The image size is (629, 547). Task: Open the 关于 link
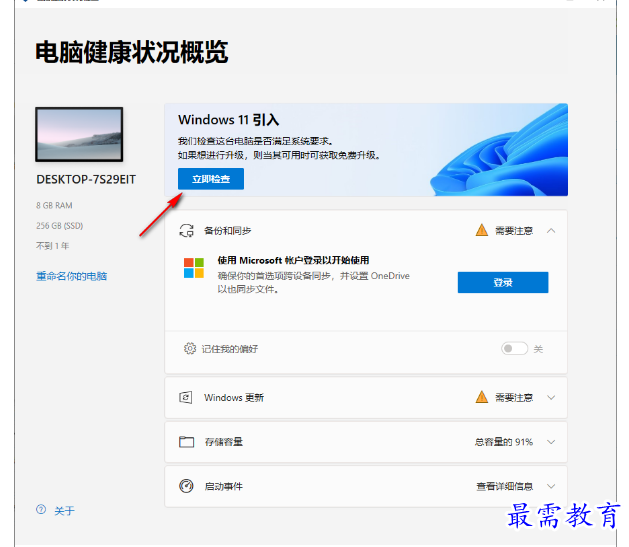[64, 511]
